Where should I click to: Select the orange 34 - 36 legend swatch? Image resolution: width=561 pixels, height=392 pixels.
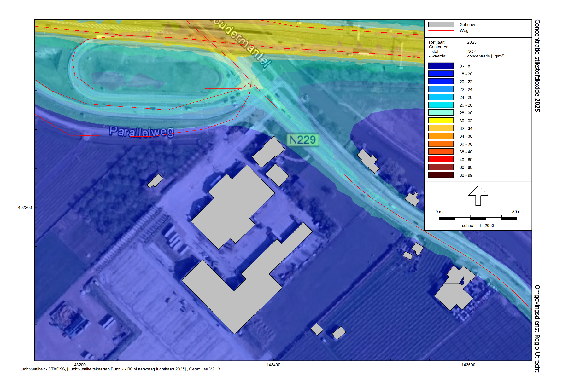coord(441,136)
